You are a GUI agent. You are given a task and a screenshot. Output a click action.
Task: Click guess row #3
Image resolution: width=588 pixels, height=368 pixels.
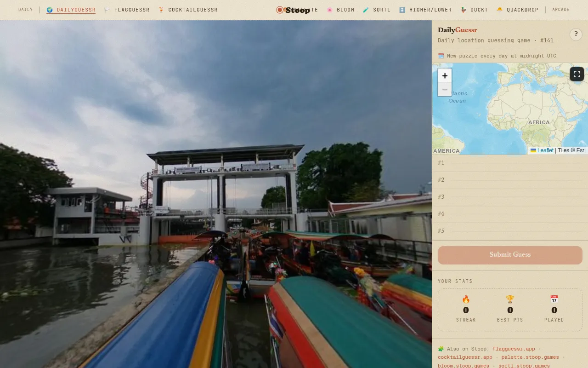coord(510,197)
